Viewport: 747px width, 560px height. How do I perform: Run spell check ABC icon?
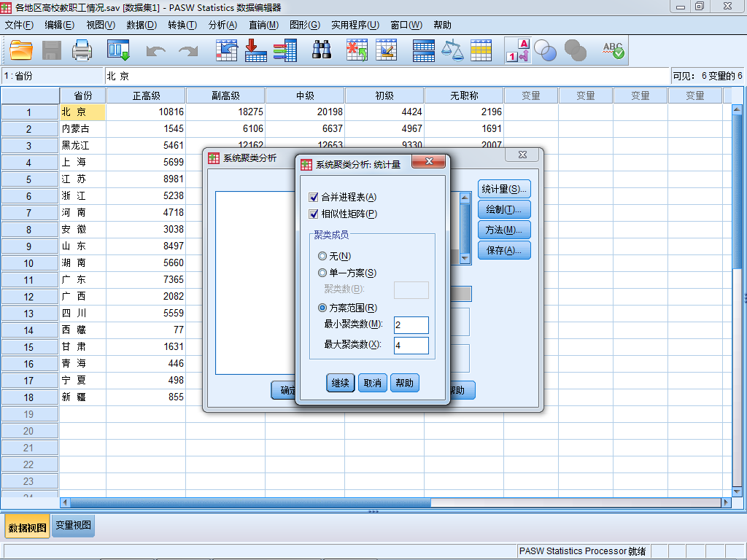[613, 50]
